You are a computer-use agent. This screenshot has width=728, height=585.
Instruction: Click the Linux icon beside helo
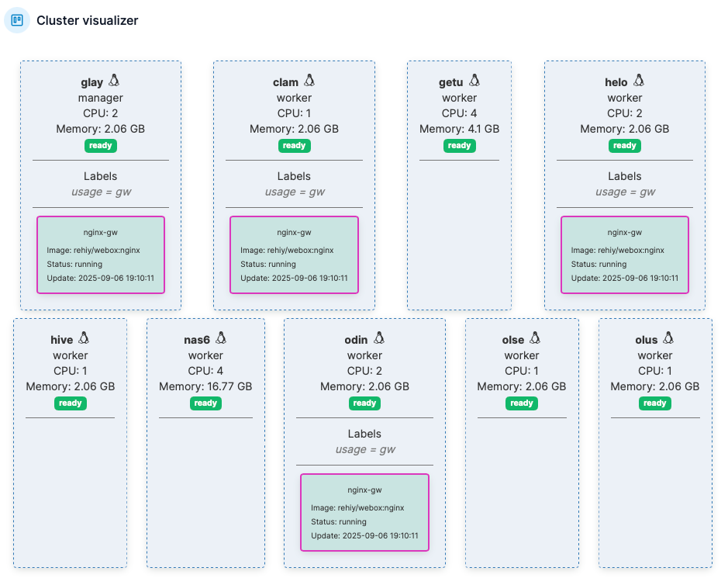pyautogui.click(x=639, y=81)
